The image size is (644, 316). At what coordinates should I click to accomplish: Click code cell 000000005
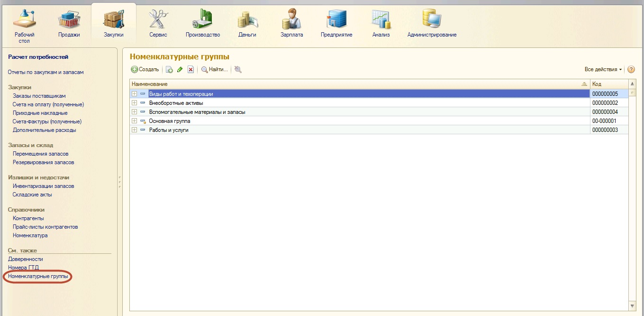click(x=609, y=94)
